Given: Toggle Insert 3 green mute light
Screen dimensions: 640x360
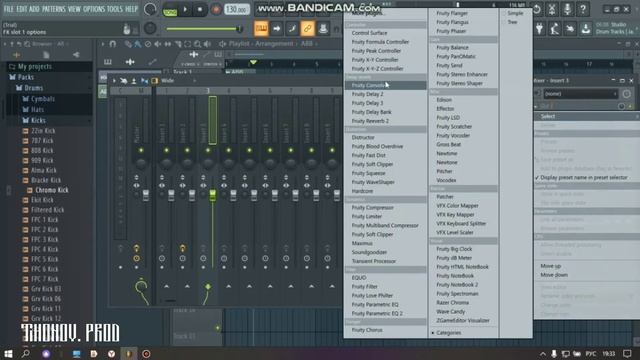Looking at the screenshot, I should tap(208, 151).
